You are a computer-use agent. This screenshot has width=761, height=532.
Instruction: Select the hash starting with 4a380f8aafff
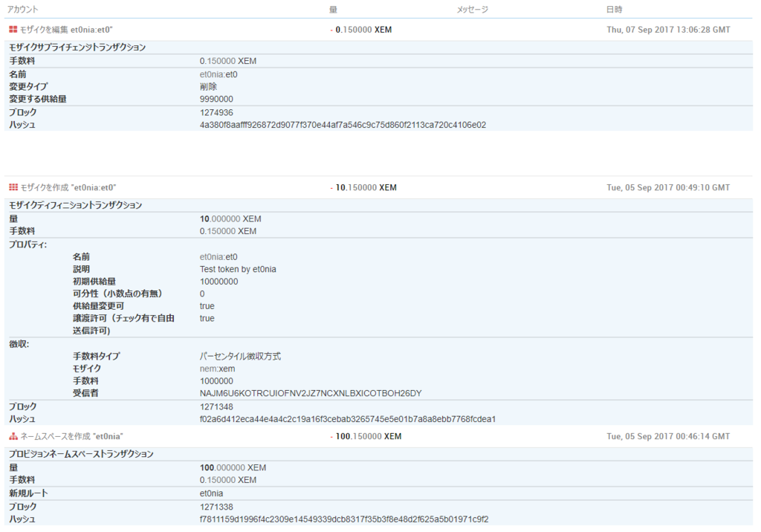coord(343,125)
